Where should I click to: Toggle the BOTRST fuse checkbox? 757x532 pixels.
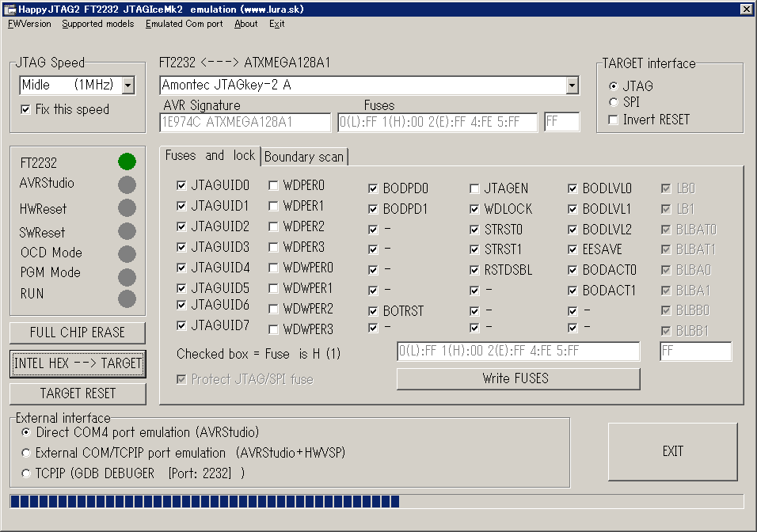tap(373, 311)
